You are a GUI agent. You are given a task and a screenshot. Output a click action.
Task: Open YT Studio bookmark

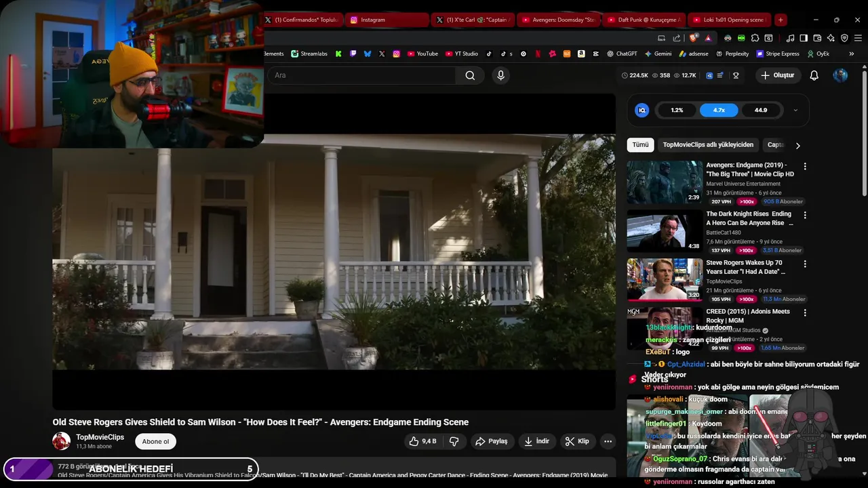pyautogui.click(x=462, y=54)
